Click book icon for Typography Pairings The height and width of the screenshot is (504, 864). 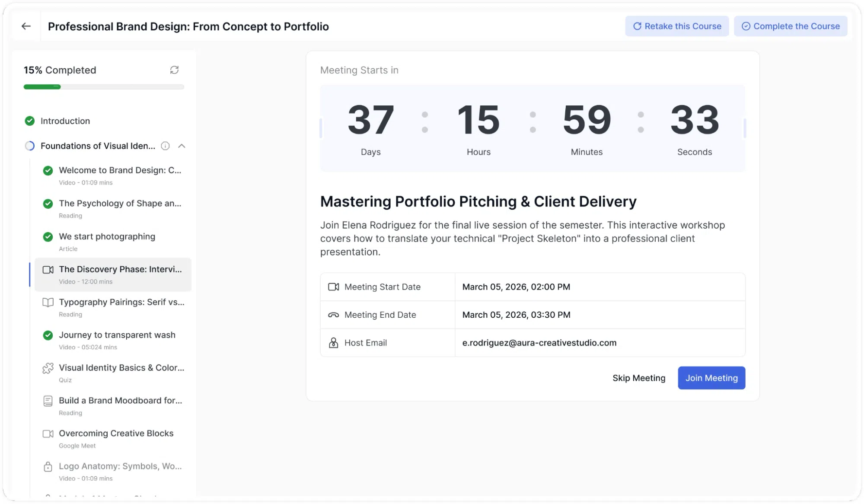pyautogui.click(x=48, y=303)
